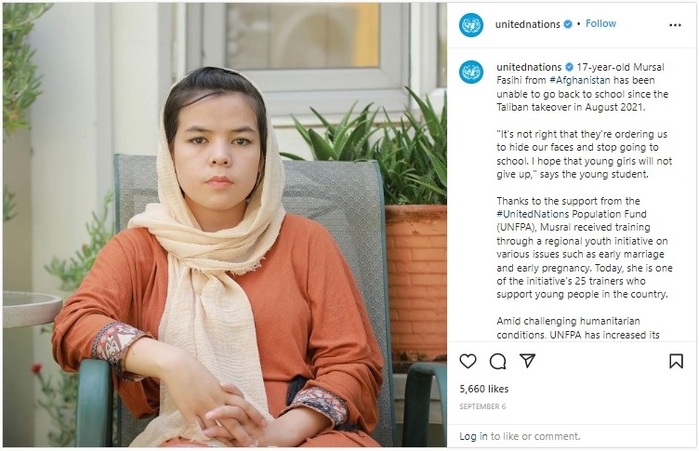The width and height of the screenshot is (699, 451).
Task: Open the three-dot more options menu
Action: coord(675,25)
